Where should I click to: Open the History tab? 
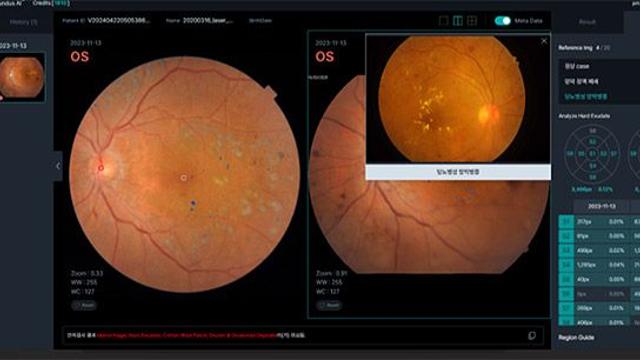23,22
